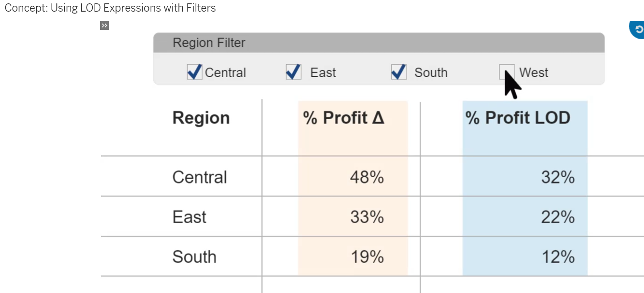Screen dimensions: 644x293
Task: Select the 48% profit delta value
Action: [366, 177]
